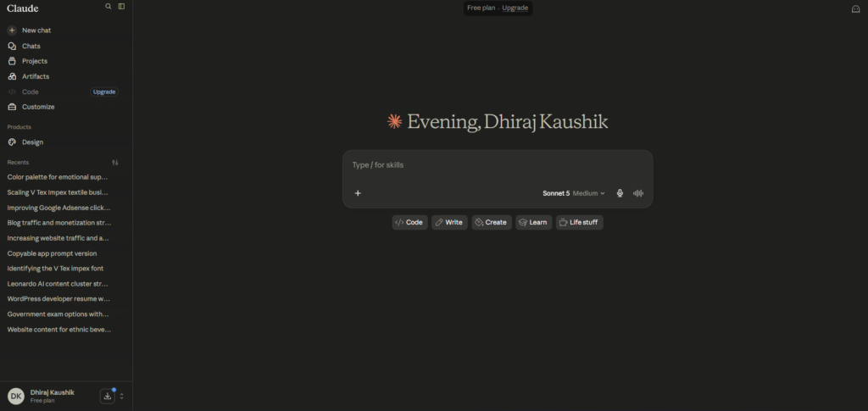Expand the account menu chevron arrows
Image resolution: width=868 pixels, height=411 pixels.
[x=122, y=396]
